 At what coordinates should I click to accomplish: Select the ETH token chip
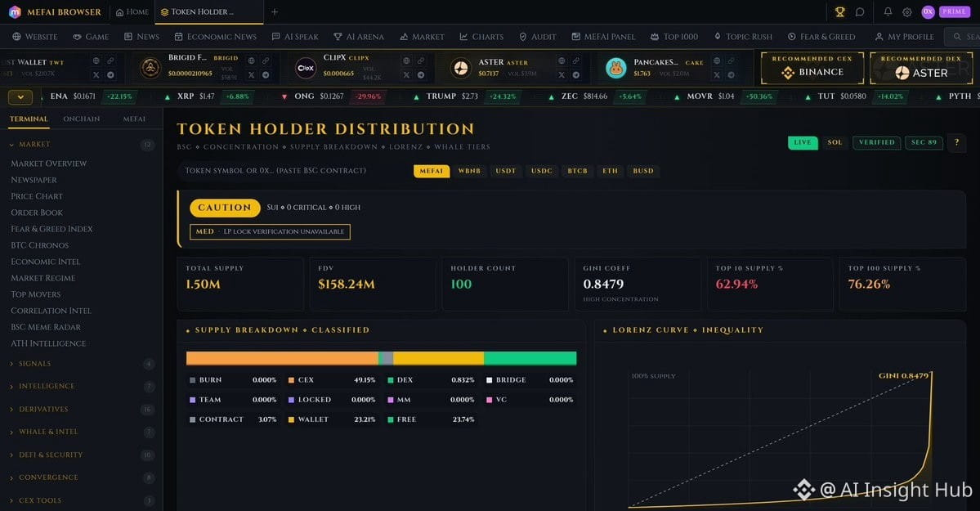[x=610, y=171]
